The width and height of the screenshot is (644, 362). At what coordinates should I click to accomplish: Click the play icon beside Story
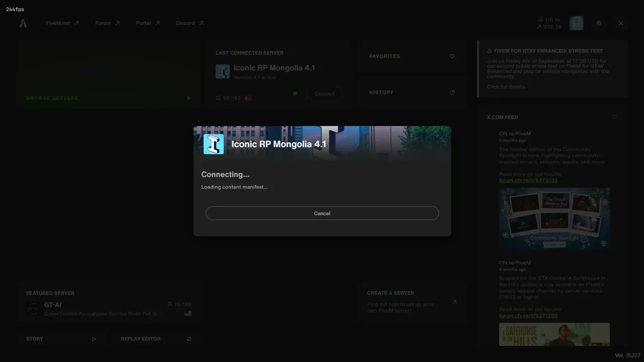point(94,339)
